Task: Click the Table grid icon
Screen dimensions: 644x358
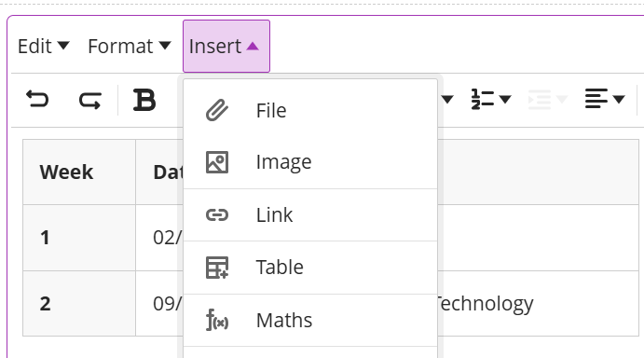Action: pyautogui.click(x=217, y=268)
